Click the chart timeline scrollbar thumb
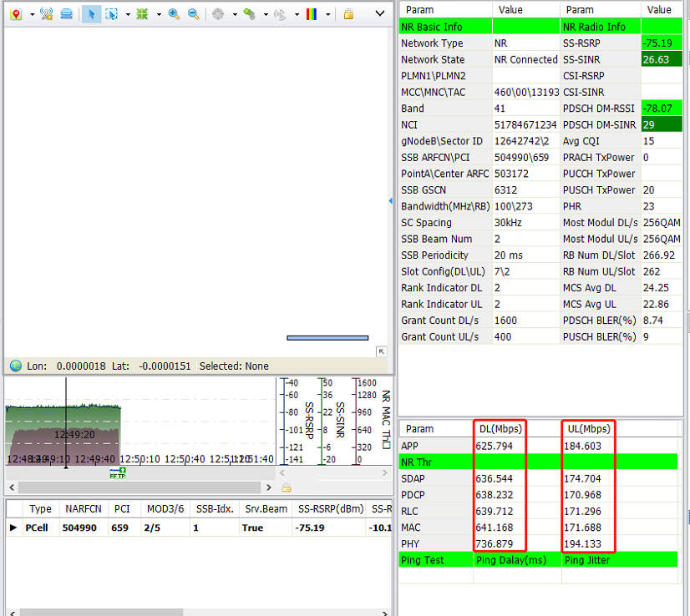Viewport: 690px width, 616px height. 140,487
